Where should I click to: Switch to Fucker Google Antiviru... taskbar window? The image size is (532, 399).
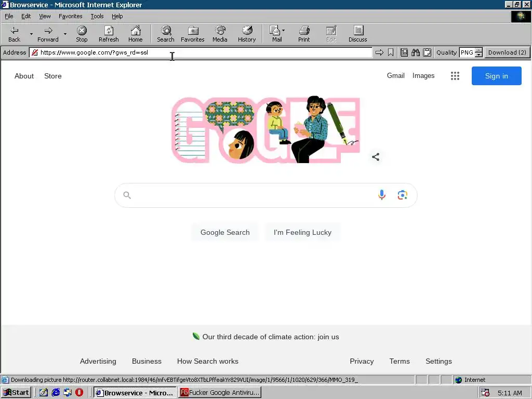[x=220, y=393]
